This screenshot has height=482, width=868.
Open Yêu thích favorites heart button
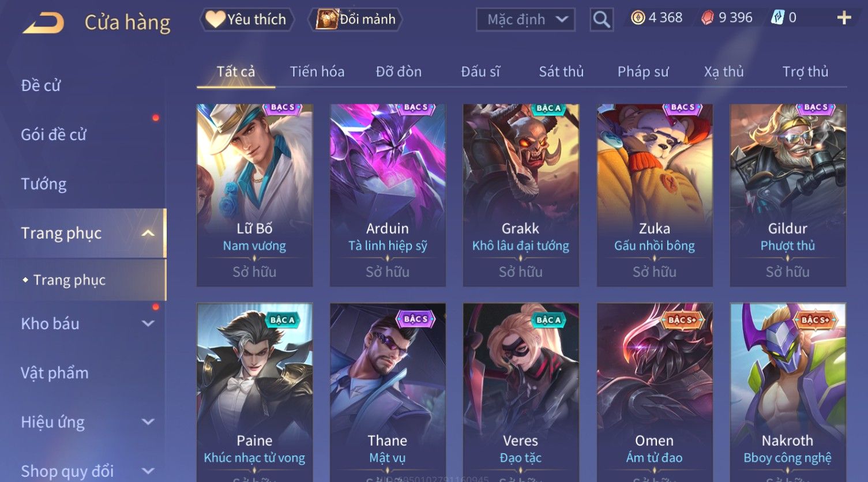pyautogui.click(x=246, y=20)
